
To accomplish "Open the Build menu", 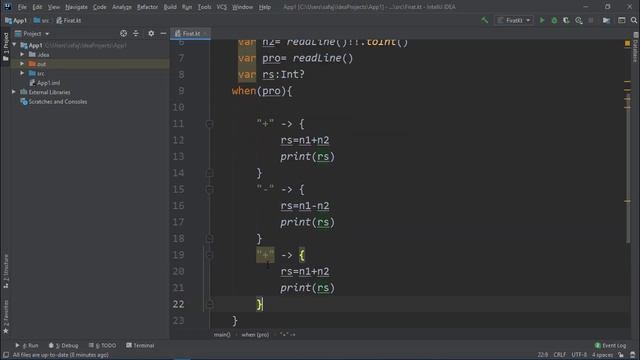I will (x=170, y=7).
